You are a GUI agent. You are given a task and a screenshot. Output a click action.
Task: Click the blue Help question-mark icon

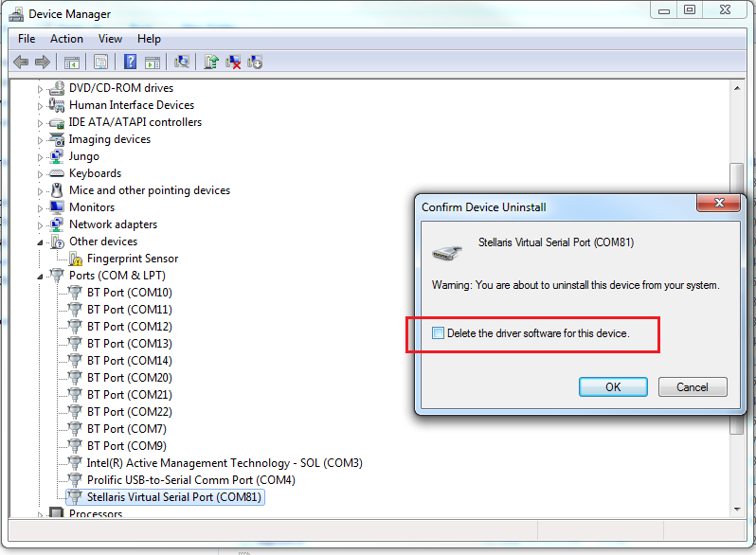click(x=130, y=62)
